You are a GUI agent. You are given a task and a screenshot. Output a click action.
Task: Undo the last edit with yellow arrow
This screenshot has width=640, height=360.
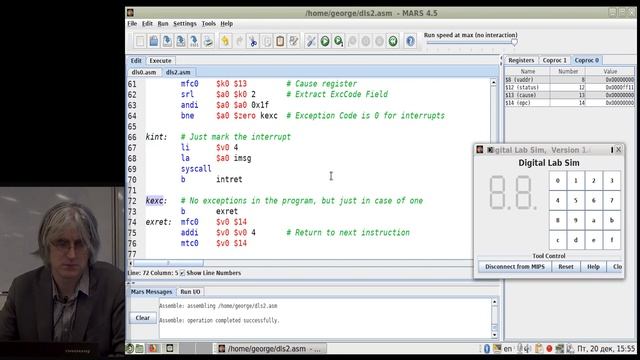point(225,41)
